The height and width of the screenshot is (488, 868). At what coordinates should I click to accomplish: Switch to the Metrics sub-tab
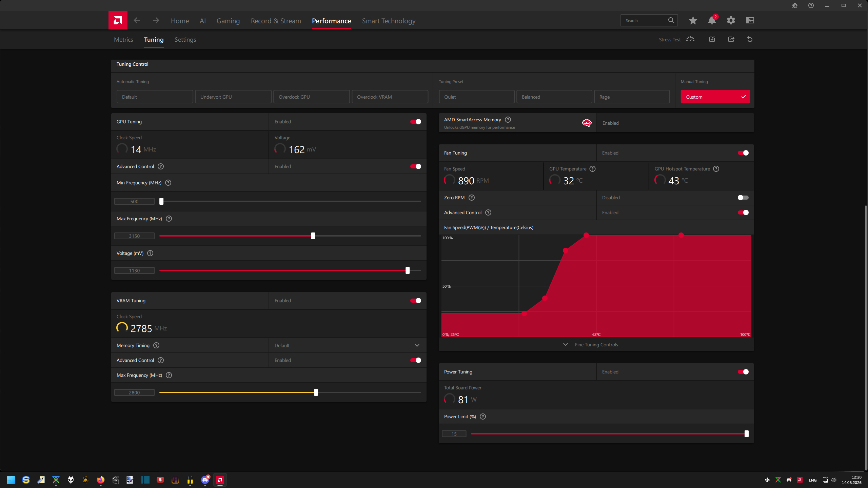[x=123, y=40]
